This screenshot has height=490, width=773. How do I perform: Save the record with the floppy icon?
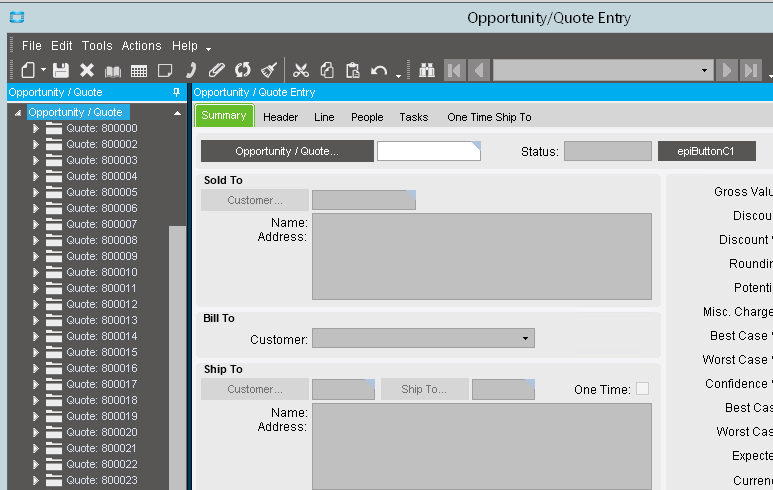coord(61,70)
